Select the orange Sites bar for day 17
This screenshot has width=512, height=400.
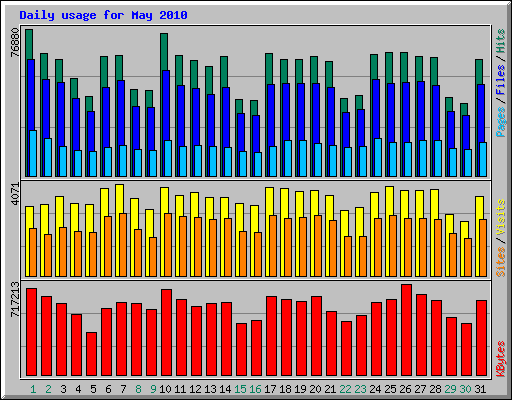(x=273, y=246)
